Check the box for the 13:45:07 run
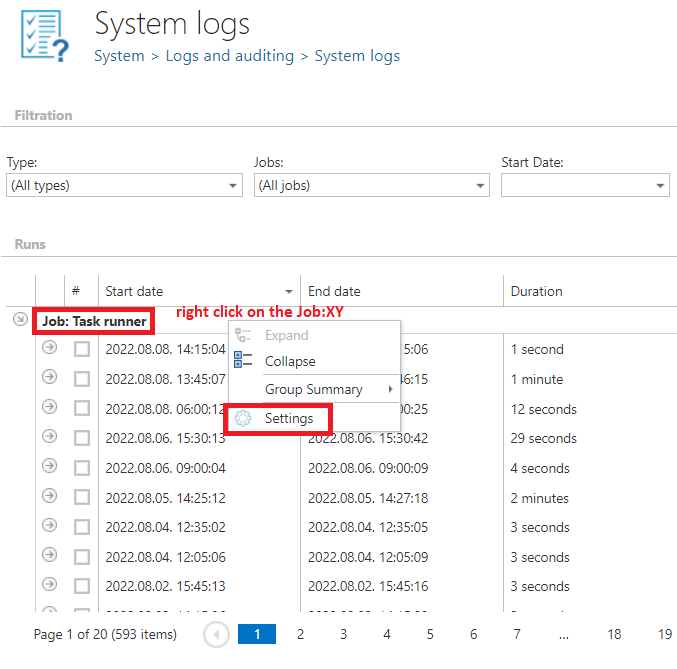Viewport: 677px width, 669px height. coord(82,379)
